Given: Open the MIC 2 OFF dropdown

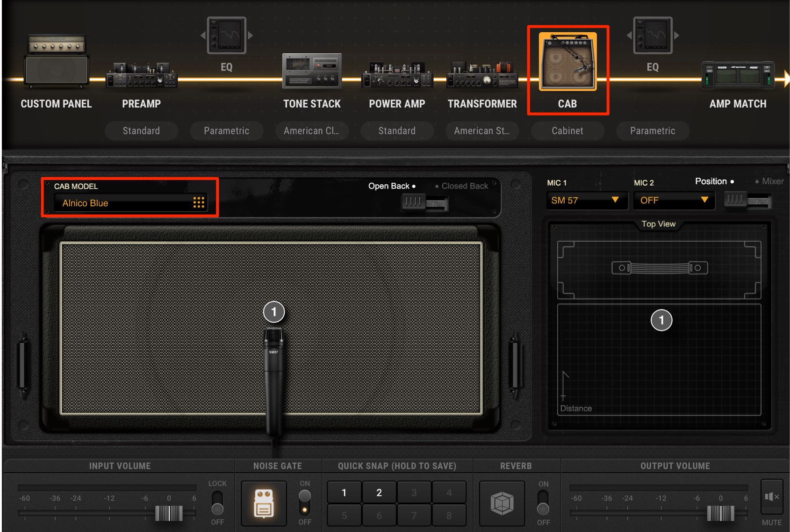Looking at the screenshot, I should (x=674, y=201).
